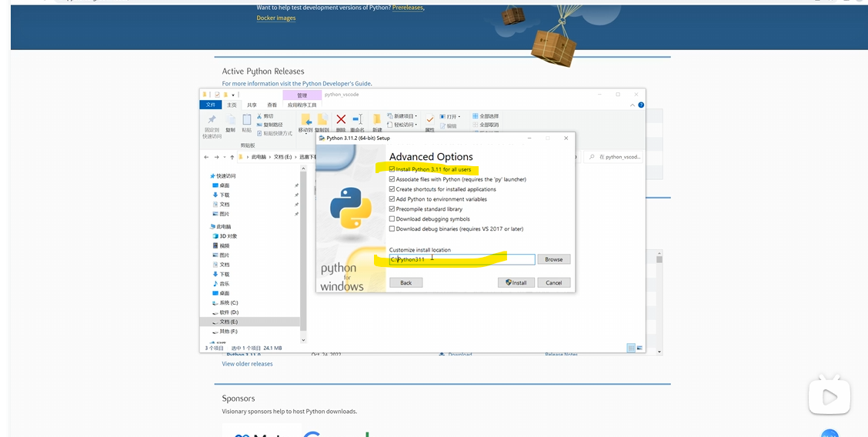Image resolution: width=868 pixels, height=437 pixels.
Task: Click 文档 (E:) in address breadcrumb
Action: click(283, 157)
